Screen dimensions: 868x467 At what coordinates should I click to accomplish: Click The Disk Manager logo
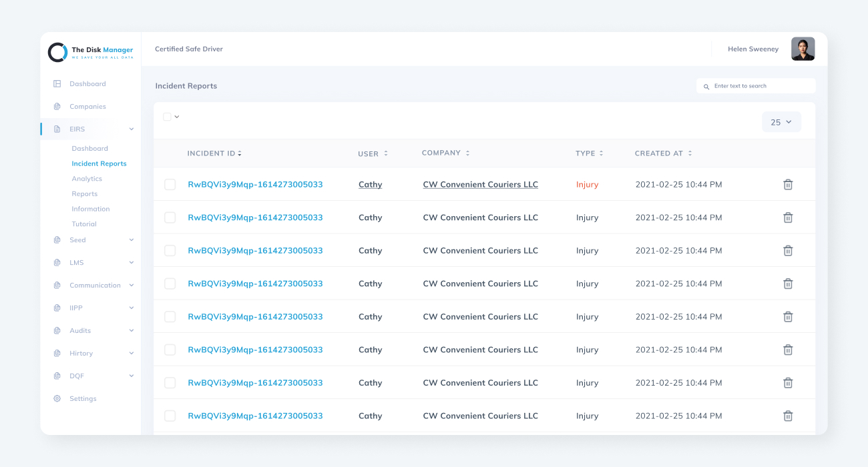click(57, 53)
